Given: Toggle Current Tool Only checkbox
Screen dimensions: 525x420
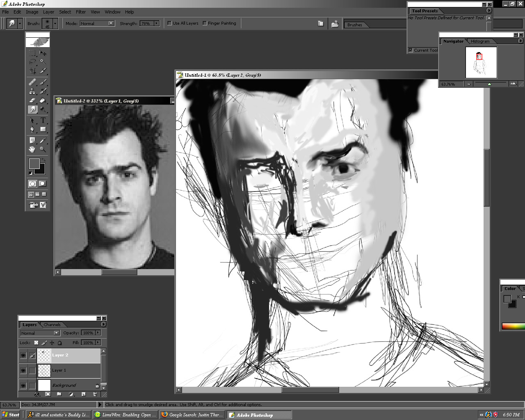Looking at the screenshot, I should (411, 50).
